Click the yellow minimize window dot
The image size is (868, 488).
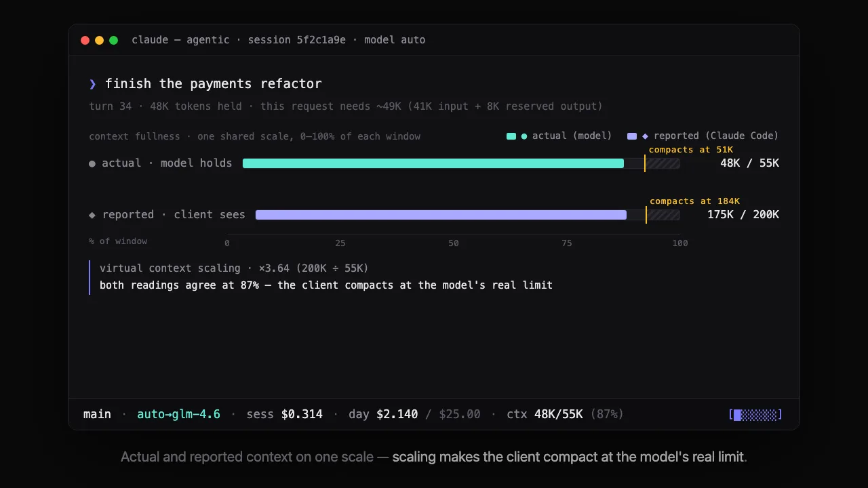[99, 40]
